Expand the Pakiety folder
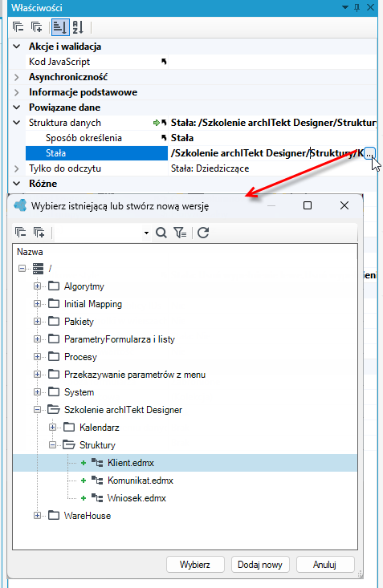This screenshot has width=383, height=588. (x=37, y=322)
